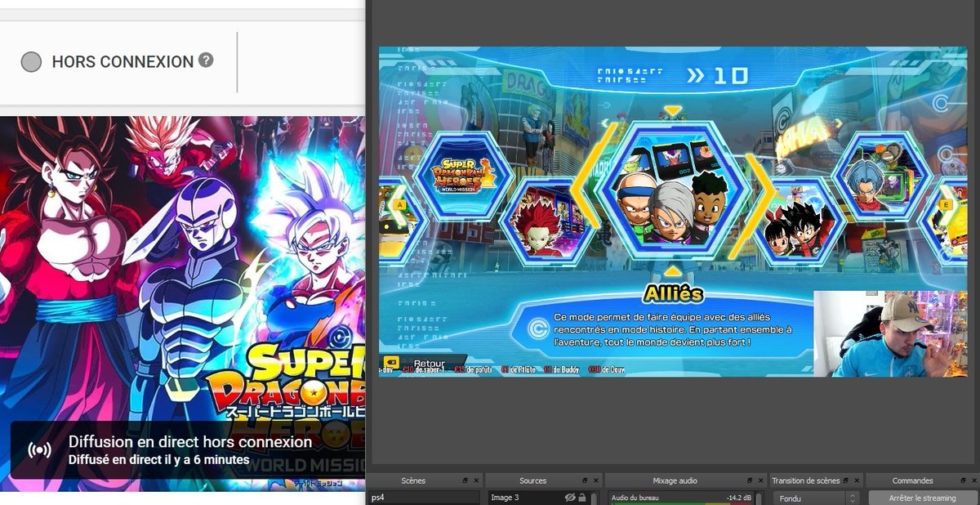
Task: Click the webcam overlay in the OBS preview
Action: click(889, 333)
